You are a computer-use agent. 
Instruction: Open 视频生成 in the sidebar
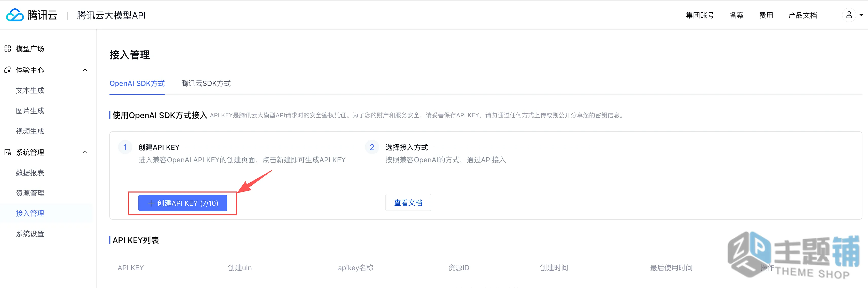(x=30, y=131)
